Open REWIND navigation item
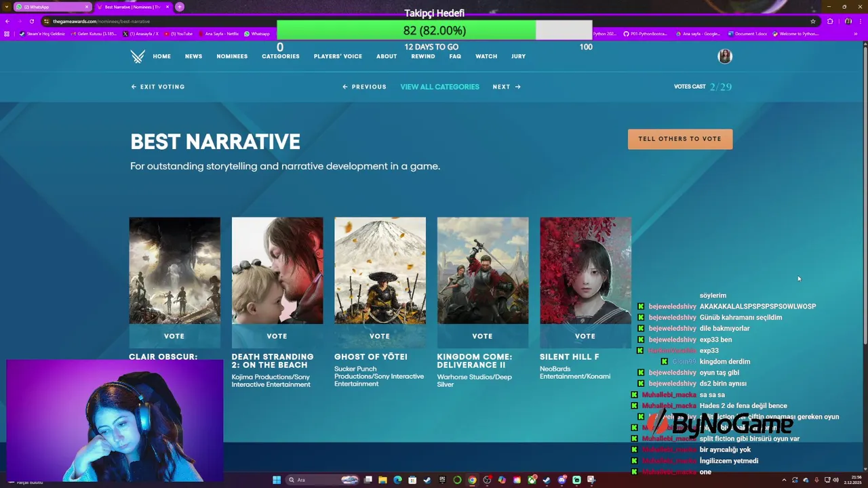Screen dimensions: 868x488 (x=423, y=56)
